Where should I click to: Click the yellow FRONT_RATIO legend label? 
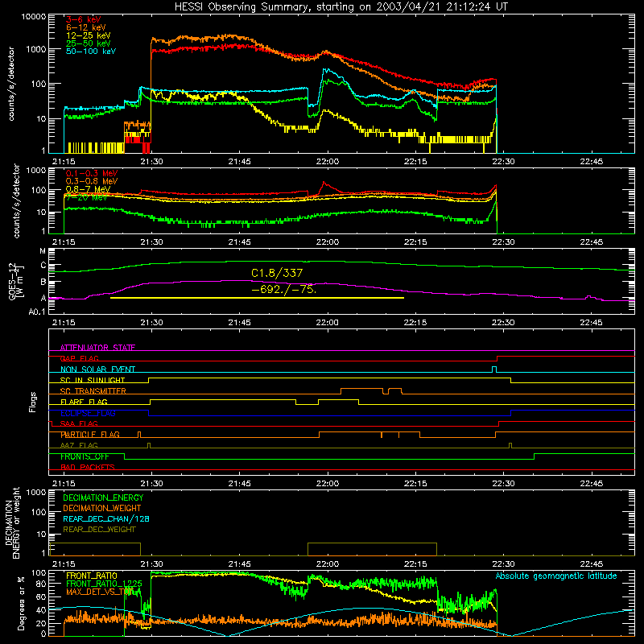click(x=92, y=576)
